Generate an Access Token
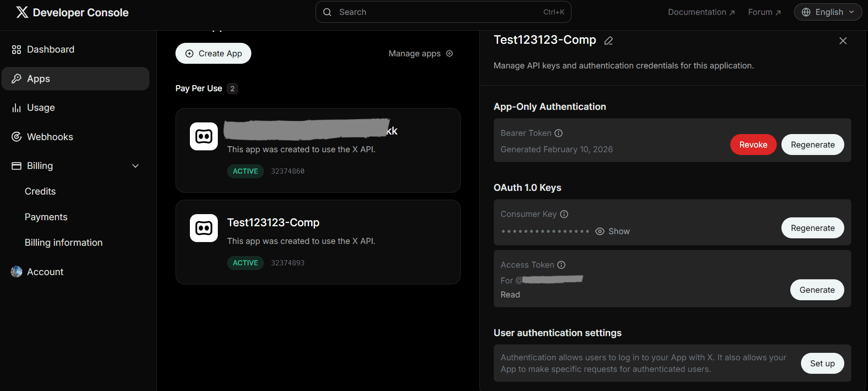Viewport: 868px width, 391px height. tap(817, 290)
